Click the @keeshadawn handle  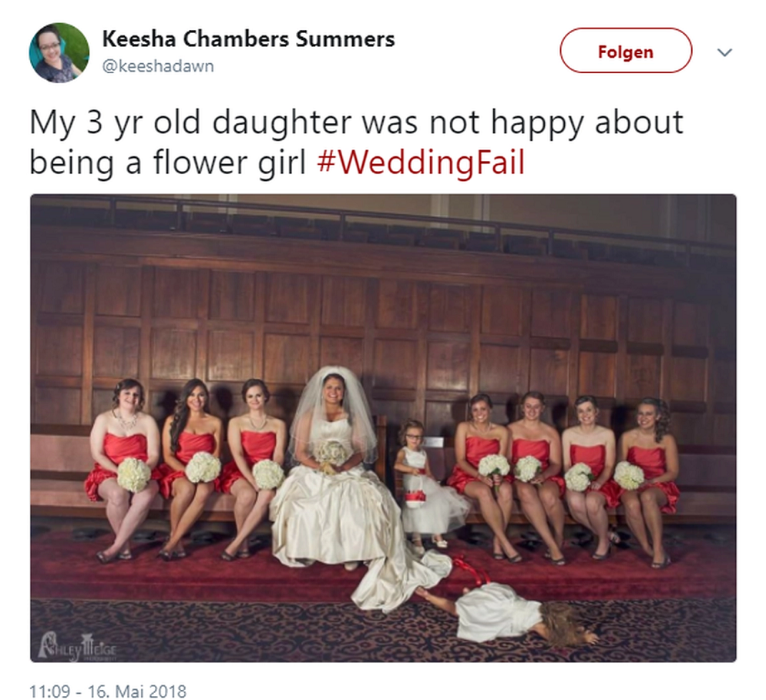point(158,66)
